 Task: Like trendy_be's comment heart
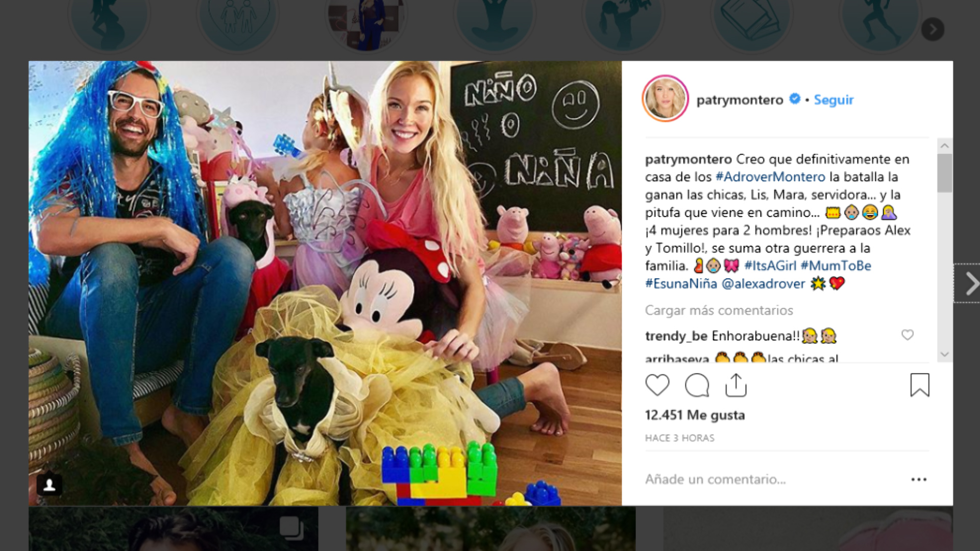coord(907,335)
